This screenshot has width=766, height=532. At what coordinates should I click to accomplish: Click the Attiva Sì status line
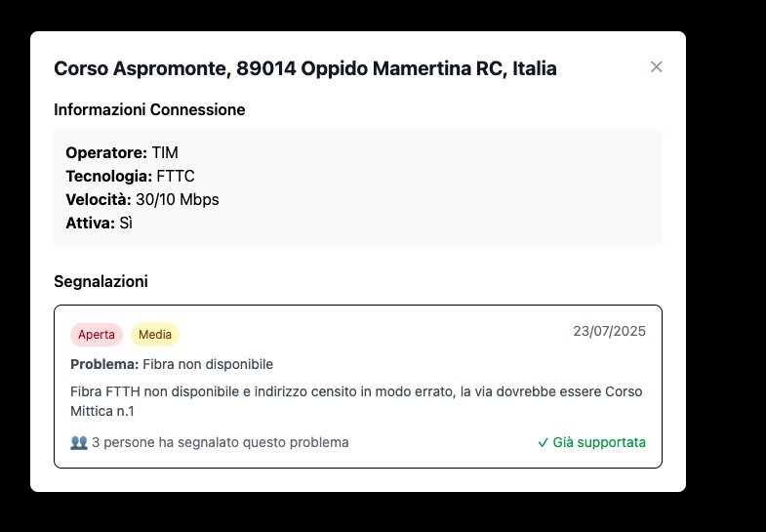(99, 223)
